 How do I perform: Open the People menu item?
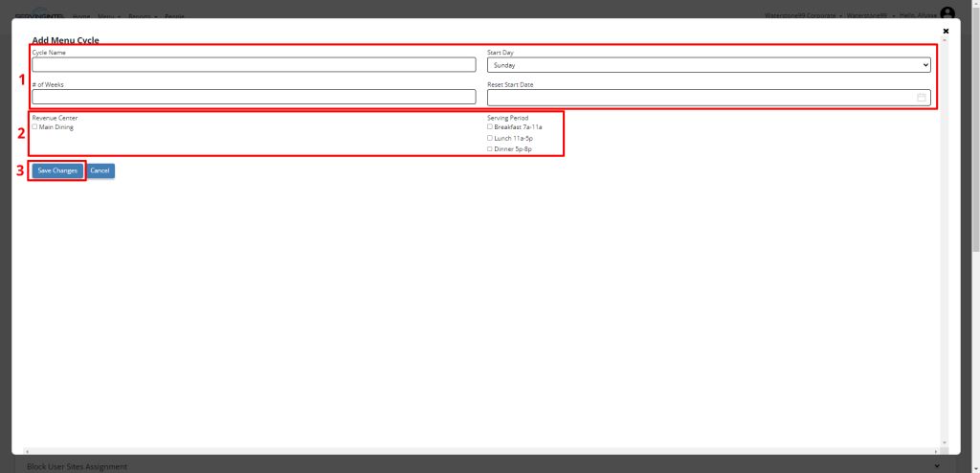coord(174,16)
